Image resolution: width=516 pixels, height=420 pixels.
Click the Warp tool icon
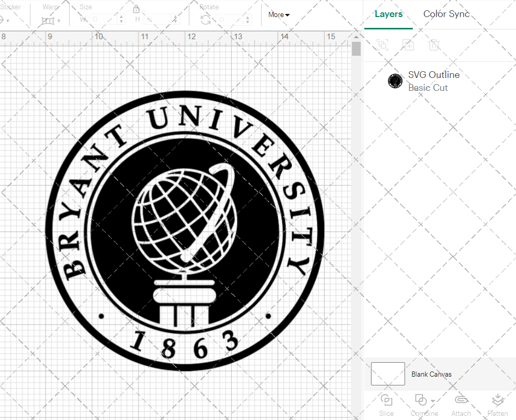click(x=48, y=20)
